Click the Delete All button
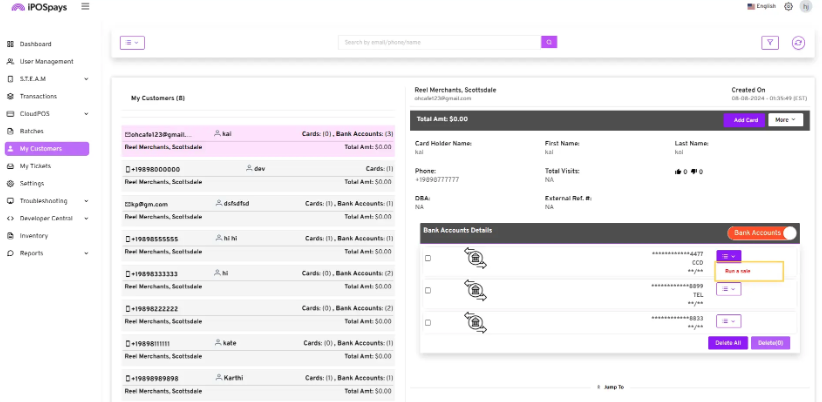The width and height of the screenshot is (822, 402). [x=727, y=343]
